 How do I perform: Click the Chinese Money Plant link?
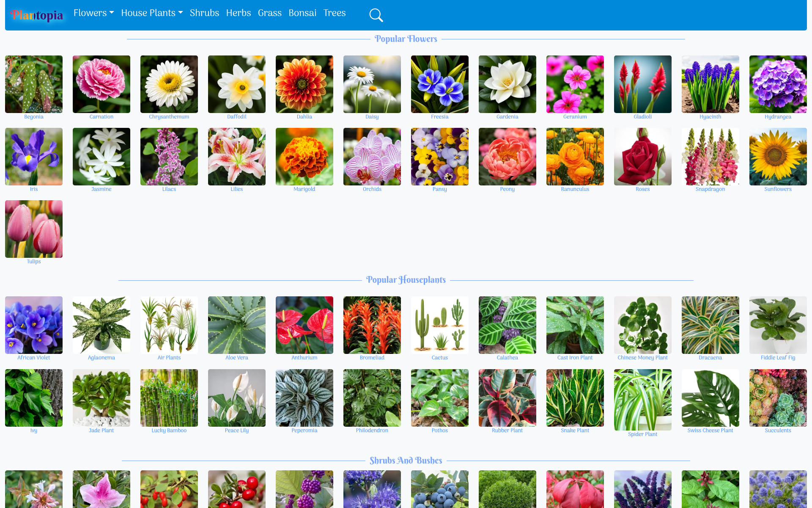tap(643, 358)
